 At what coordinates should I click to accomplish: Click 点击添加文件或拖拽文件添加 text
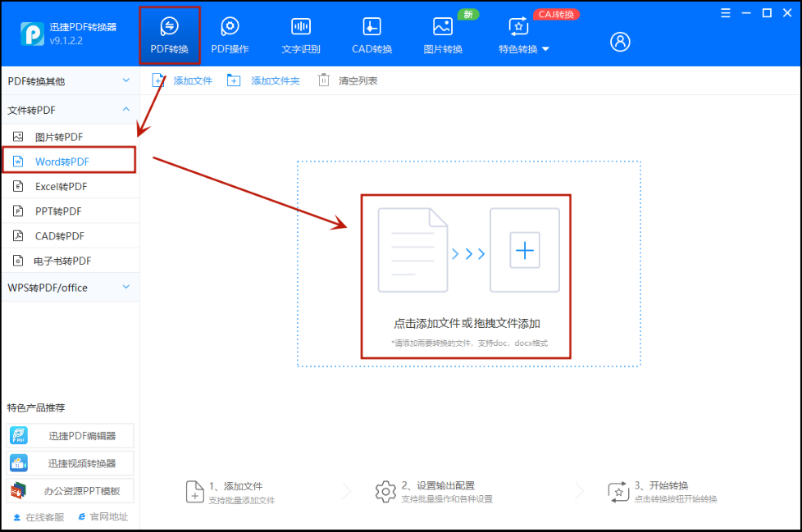pos(467,324)
